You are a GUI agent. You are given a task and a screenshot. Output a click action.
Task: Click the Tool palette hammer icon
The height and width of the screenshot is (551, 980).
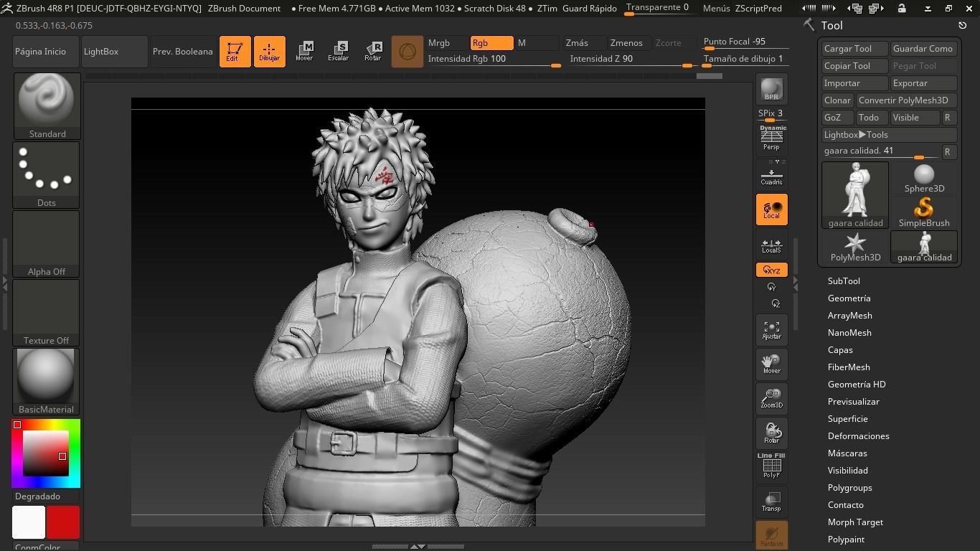point(809,25)
